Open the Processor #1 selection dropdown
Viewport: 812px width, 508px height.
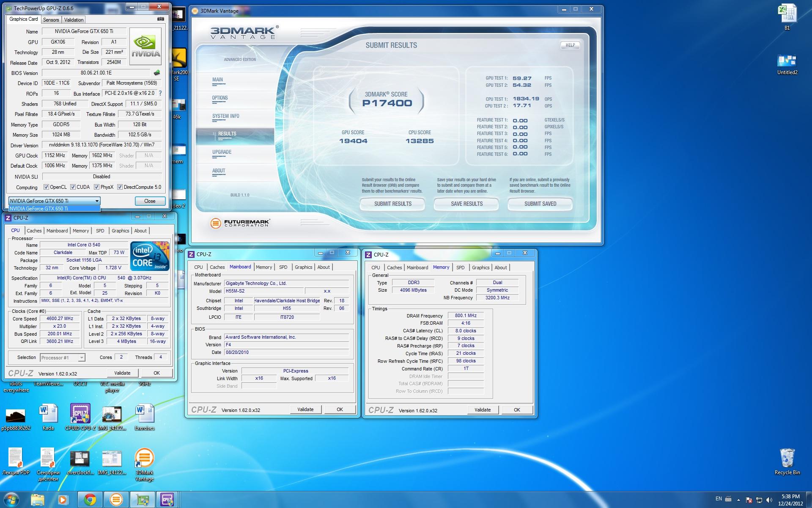coord(63,358)
